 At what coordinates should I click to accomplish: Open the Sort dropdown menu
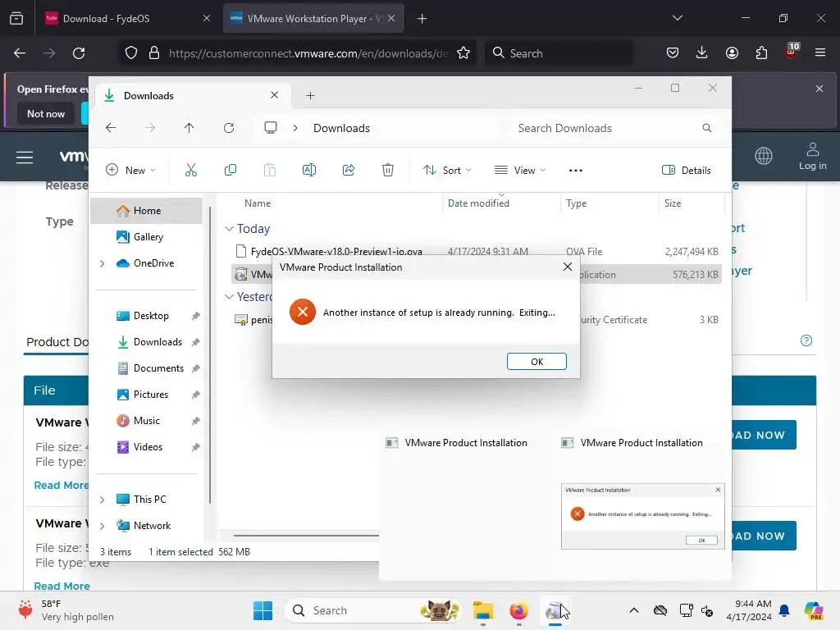[x=447, y=171]
